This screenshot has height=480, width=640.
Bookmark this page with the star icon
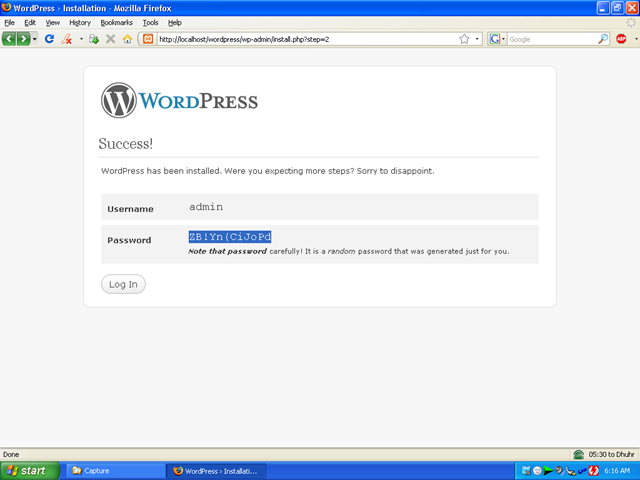coord(464,39)
